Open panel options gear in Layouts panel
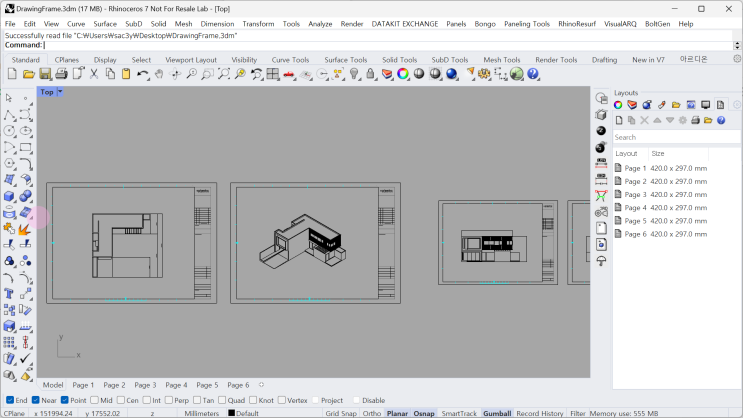 pyautogui.click(x=737, y=105)
